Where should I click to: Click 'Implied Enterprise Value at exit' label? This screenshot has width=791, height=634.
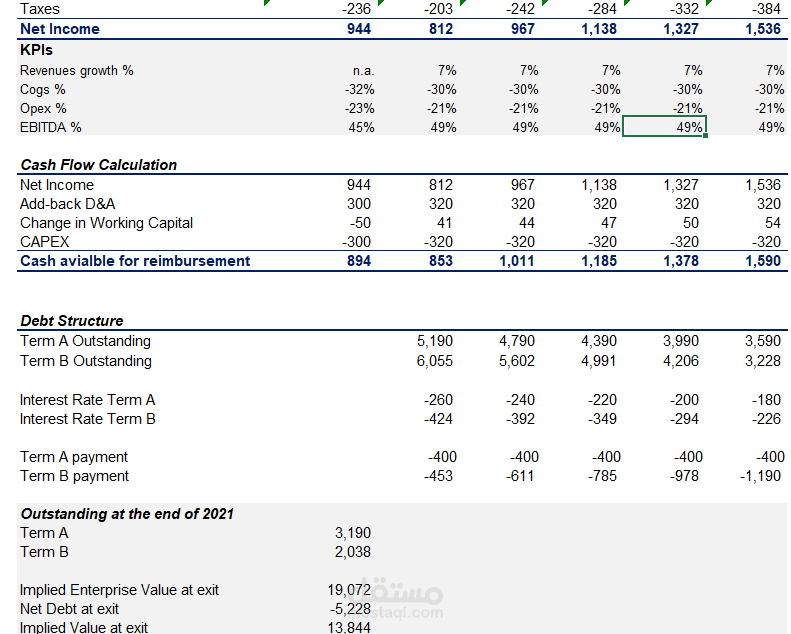(120, 590)
